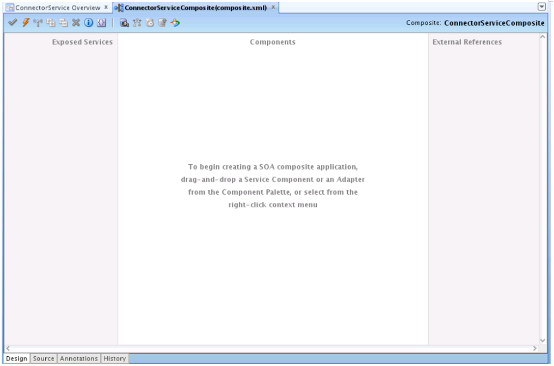Click the horizontal scrollbar right arrow
Viewport: 554px width, 366px height.
pyautogui.click(x=535, y=348)
